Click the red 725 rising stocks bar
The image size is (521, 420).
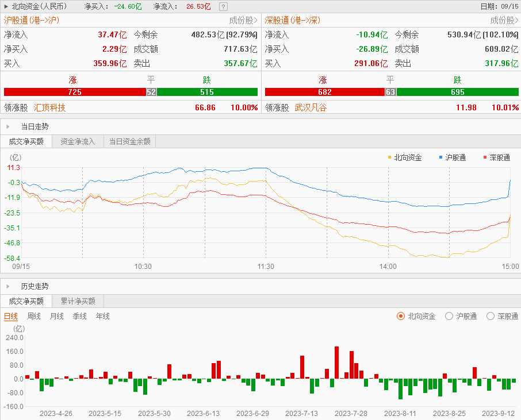(75, 92)
